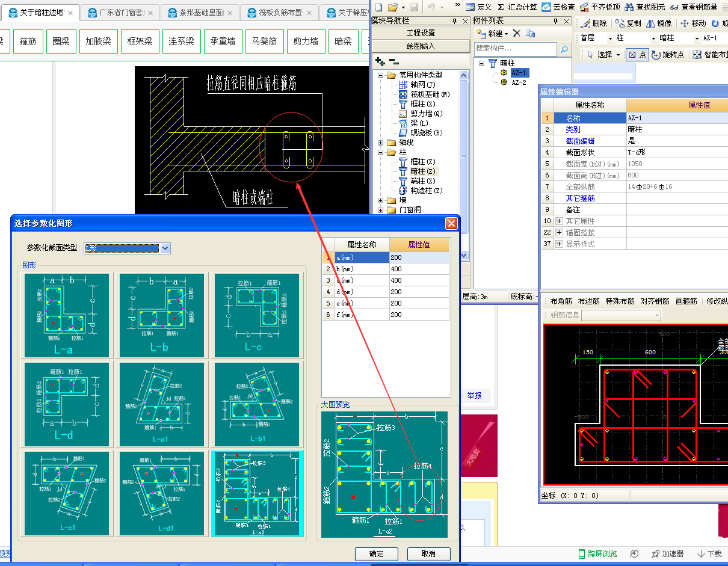The width and height of the screenshot is (728, 566).
Task: Pin the 模块导航栏 panel
Action: 454,20
